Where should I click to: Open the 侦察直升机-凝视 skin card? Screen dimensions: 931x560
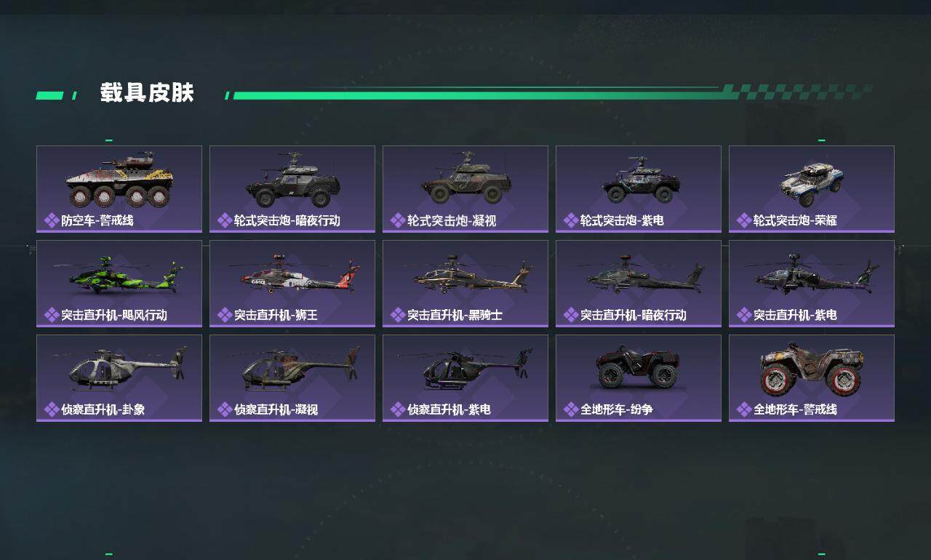coord(292,378)
